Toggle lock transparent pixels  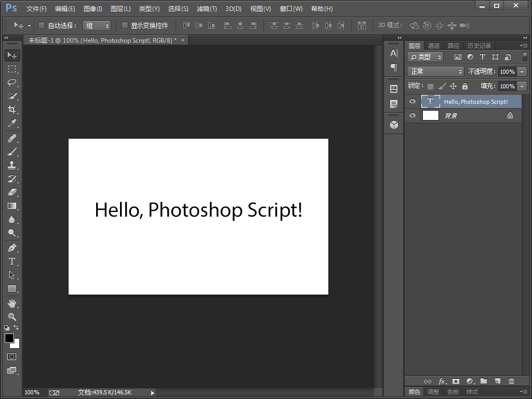tap(430, 86)
